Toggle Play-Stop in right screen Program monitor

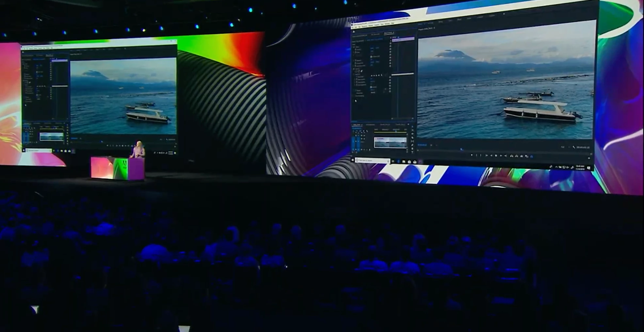click(496, 156)
